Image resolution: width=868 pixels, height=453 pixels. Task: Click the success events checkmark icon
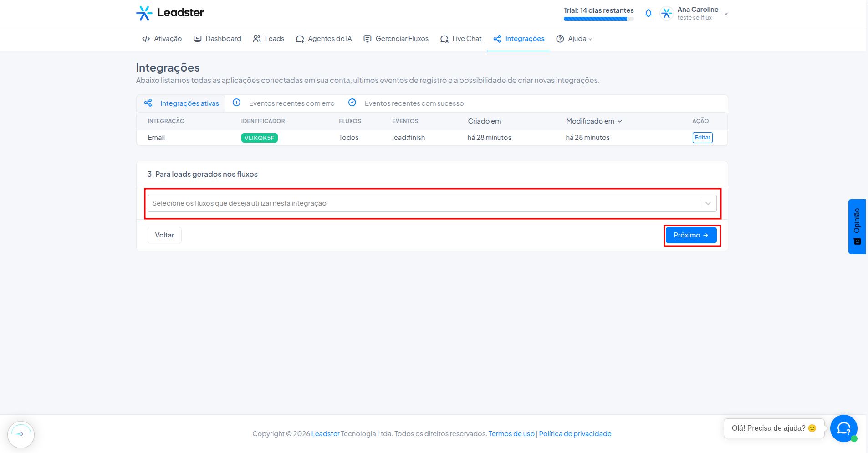click(x=352, y=103)
